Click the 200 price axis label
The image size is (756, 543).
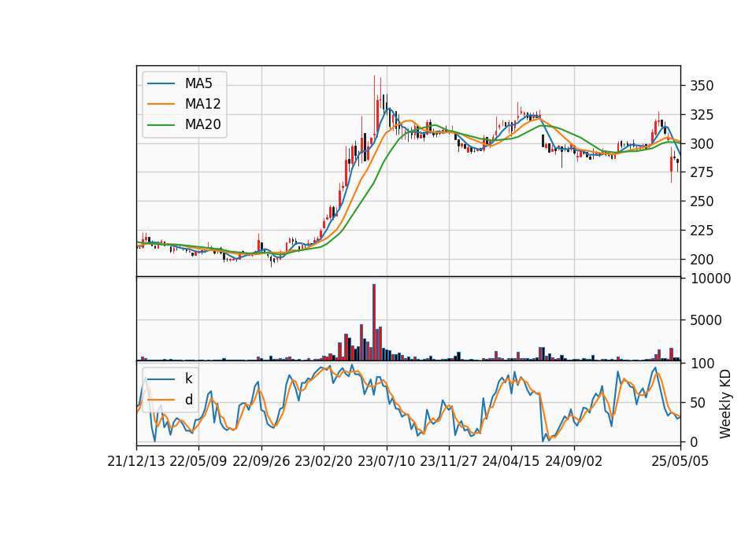coord(702,260)
